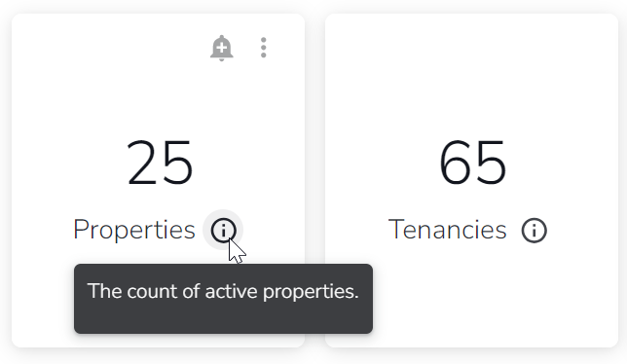627x364 pixels.
Task: Click the tooltip text about active properties
Action: (223, 291)
